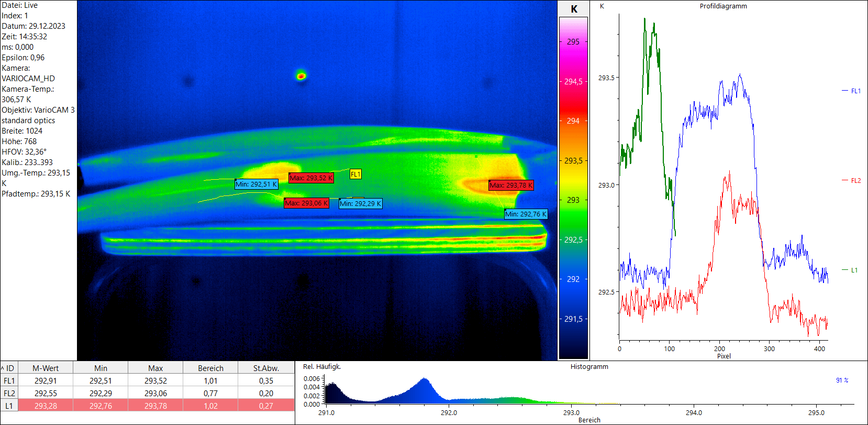Click the Max column header
The width and height of the screenshot is (868, 425).
click(155, 368)
